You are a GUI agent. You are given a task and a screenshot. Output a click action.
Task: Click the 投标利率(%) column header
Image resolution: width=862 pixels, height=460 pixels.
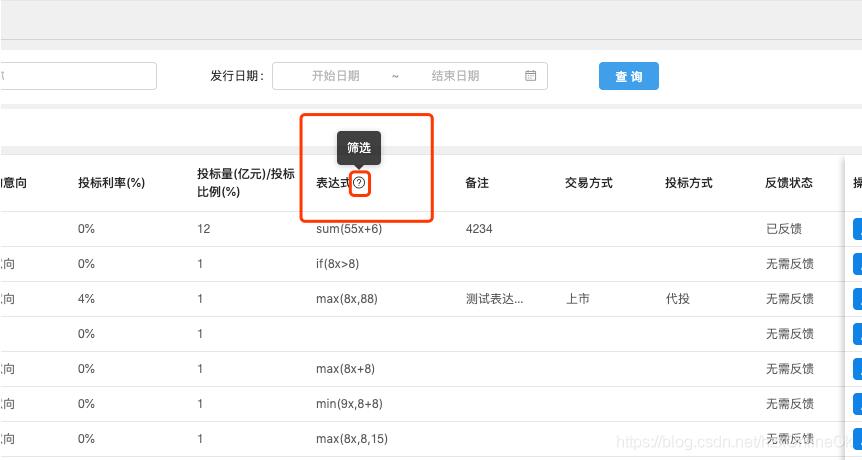[111, 182]
